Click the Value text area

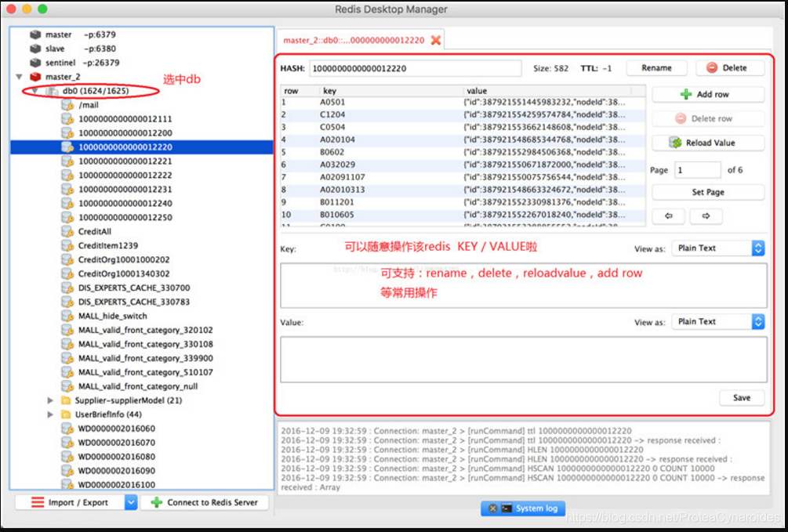point(524,360)
